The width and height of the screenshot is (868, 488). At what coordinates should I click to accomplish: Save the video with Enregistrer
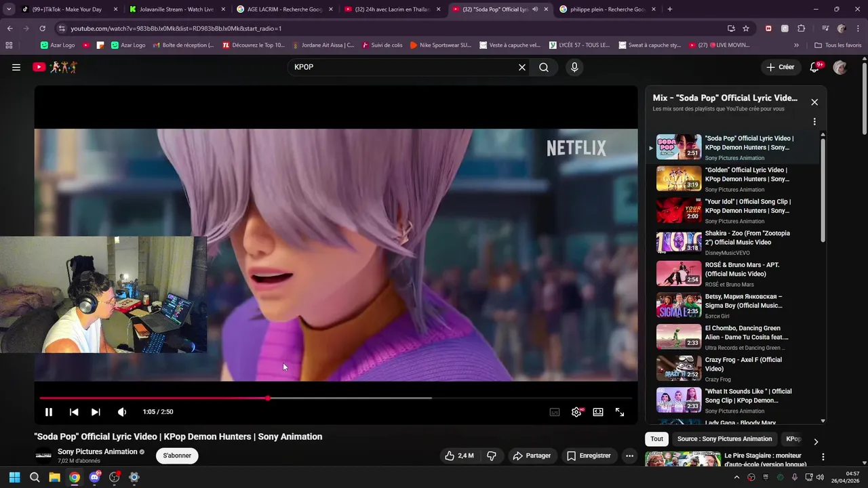point(589,455)
